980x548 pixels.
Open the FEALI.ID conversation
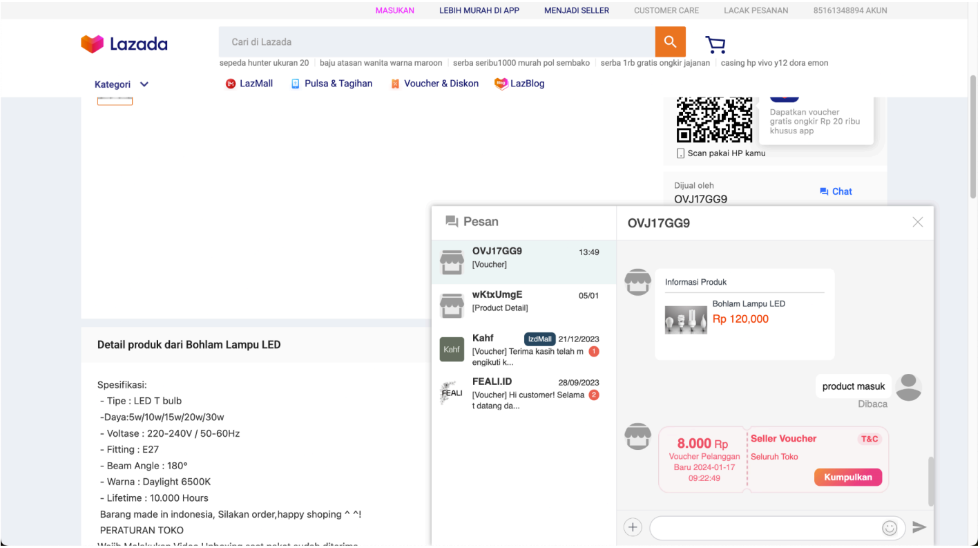(523, 393)
